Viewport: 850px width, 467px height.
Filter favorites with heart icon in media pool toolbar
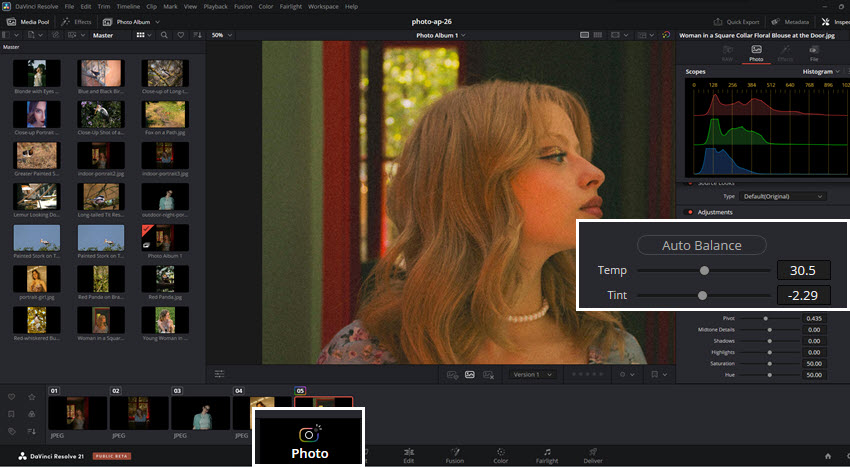(x=181, y=35)
